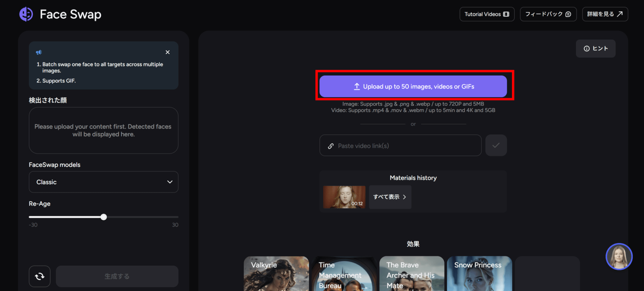Click the refresh swap icon button
This screenshot has height=291, width=644.
pyautogui.click(x=40, y=276)
